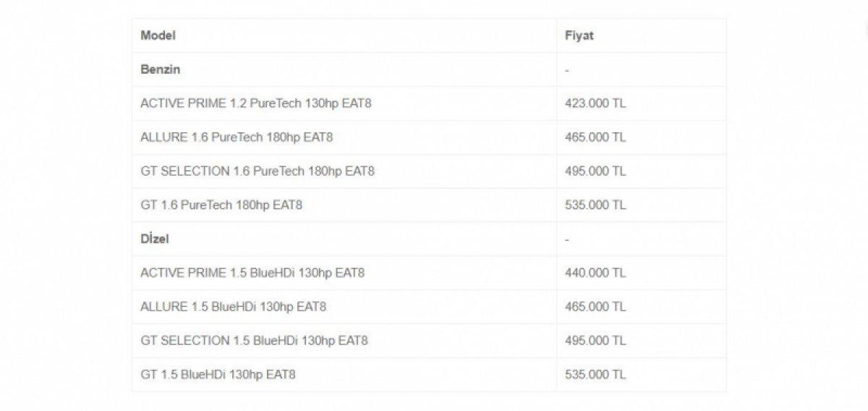868x411 pixels.
Task: Select price of GT SELECTION 1.5 BlueHDi
Action: [595, 341]
